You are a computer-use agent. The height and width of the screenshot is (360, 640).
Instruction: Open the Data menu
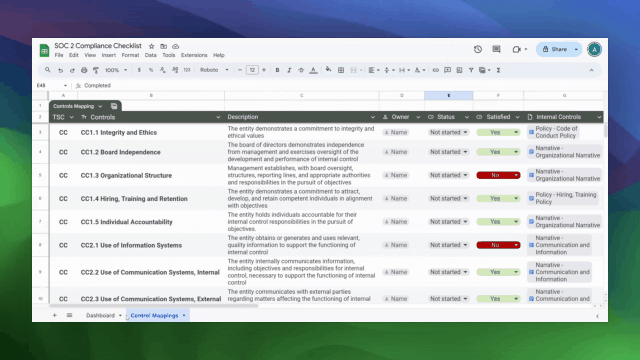point(150,55)
